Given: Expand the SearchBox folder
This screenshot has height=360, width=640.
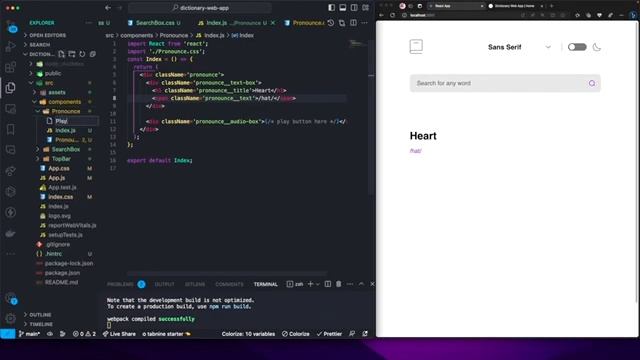Looking at the screenshot, I should [66, 149].
